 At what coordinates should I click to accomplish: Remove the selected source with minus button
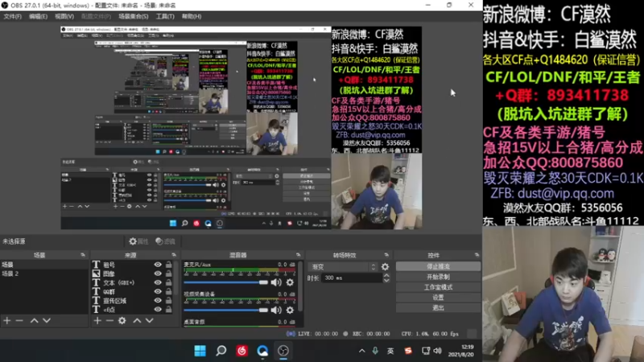click(109, 320)
